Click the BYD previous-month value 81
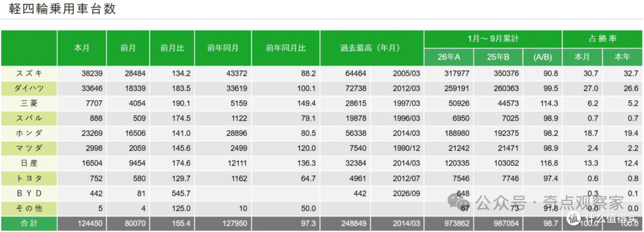This screenshot has width=644, height=232. click(x=141, y=193)
